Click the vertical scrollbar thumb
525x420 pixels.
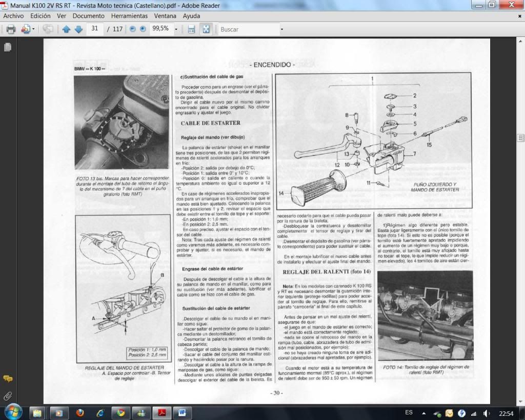(x=520, y=137)
